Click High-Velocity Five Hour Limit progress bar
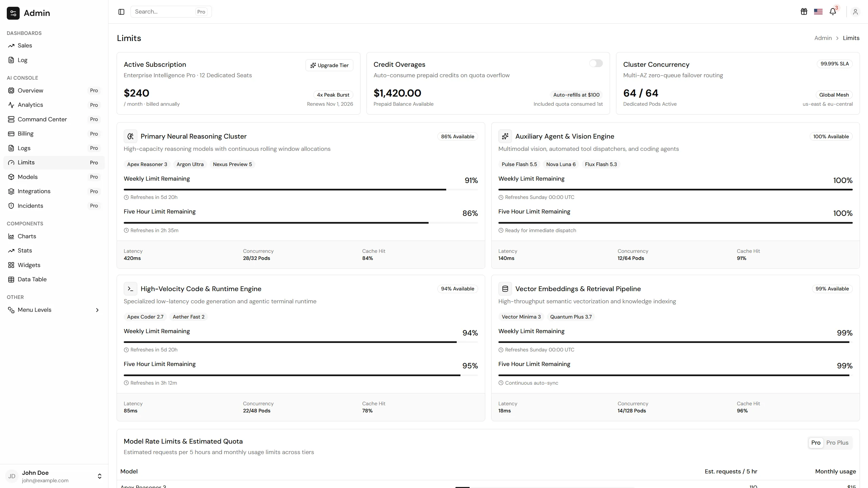 [301, 375]
